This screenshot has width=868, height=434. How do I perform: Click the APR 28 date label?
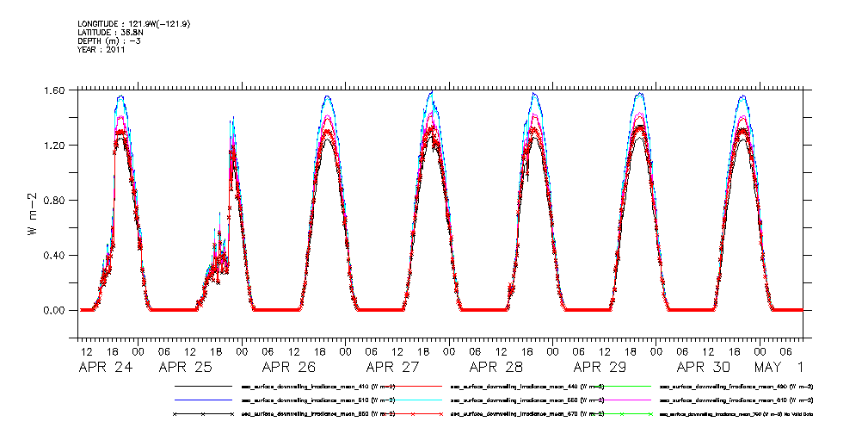pos(496,367)
